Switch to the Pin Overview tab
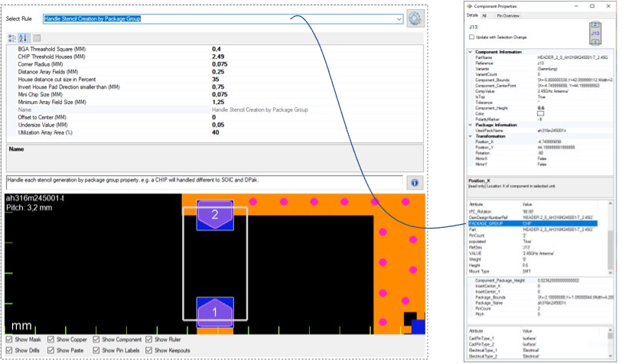 pos(508,16)
